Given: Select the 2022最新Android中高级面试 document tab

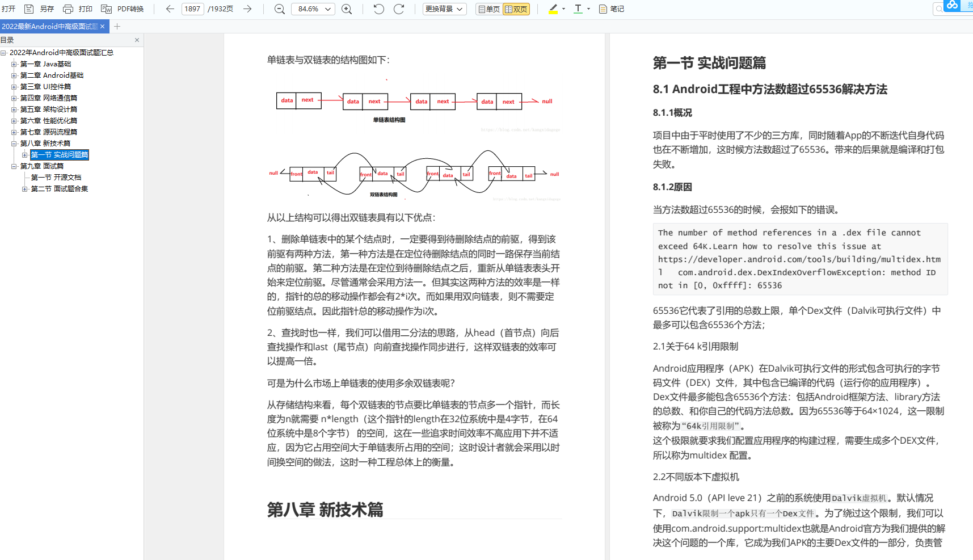Looking at the screenshot, I should tap(49, 26).
